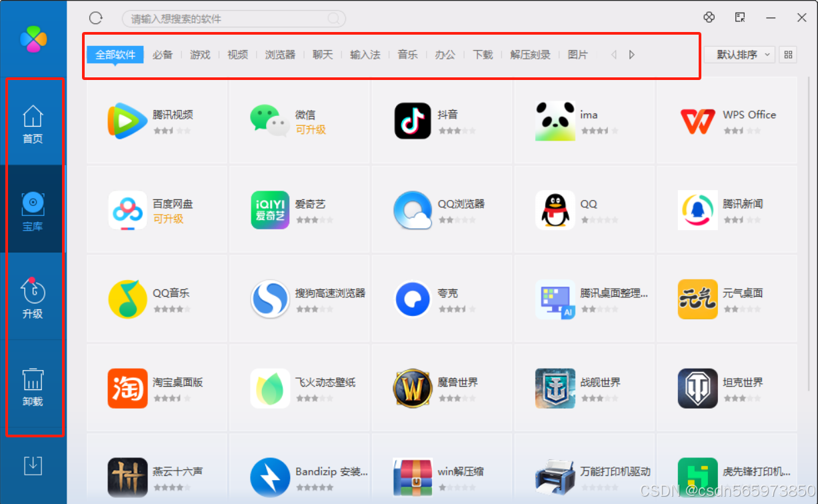Open the 卸载 (uninstall) panel
The width and height of the screenshot is (818, 504).
[x=34, y=387]
